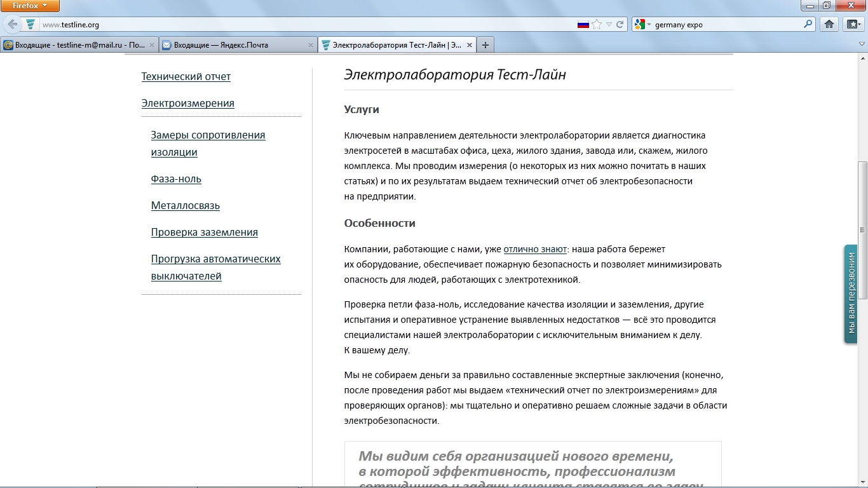Close the mail.ru inbox tab
868x488 pixels.
coord(152,45)
